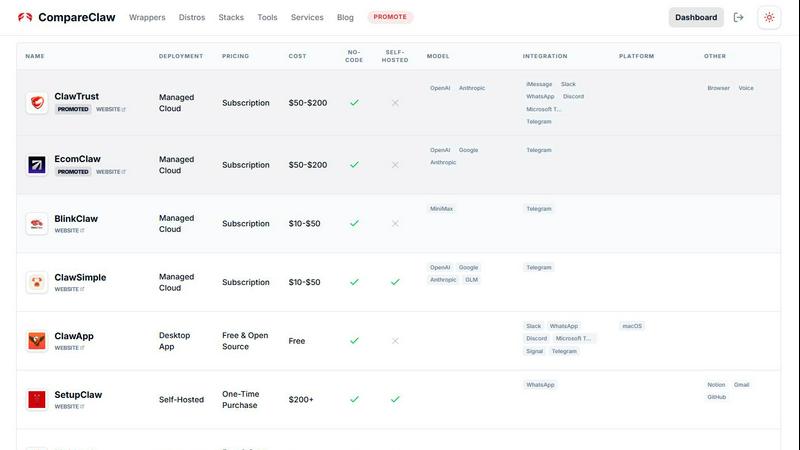Viewport: 800px width, 450px height.
Task: Open ClawApp WEBSITE link
Action: (x=69, y=348)
